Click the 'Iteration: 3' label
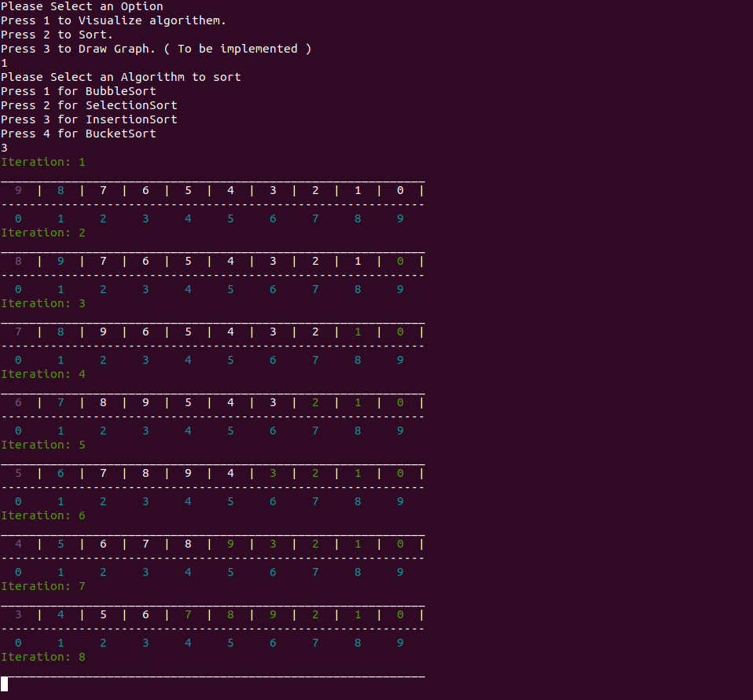The width and height of the screenshot is (753, 700). (43, 303)
